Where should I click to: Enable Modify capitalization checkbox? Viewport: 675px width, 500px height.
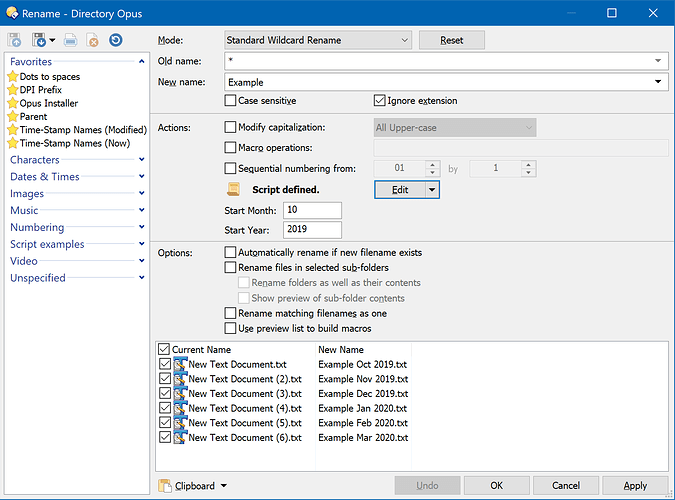[230, 127]
